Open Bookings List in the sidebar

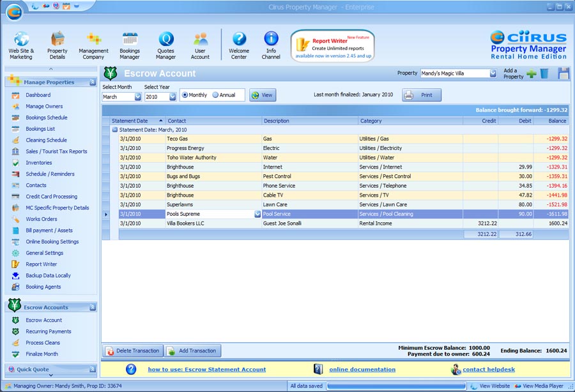point(40,129)
